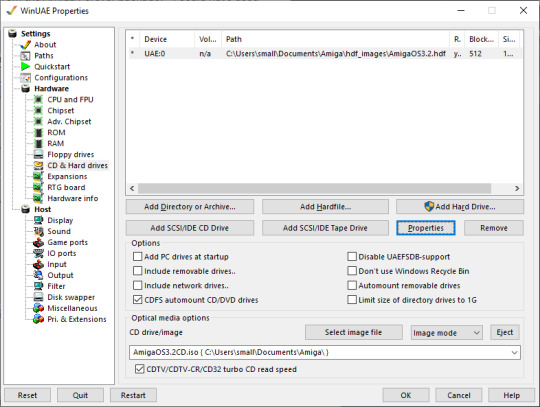This screenshot has width=540, height=407.
Task: Click the Display monitor icon
Action: [38, 220]
